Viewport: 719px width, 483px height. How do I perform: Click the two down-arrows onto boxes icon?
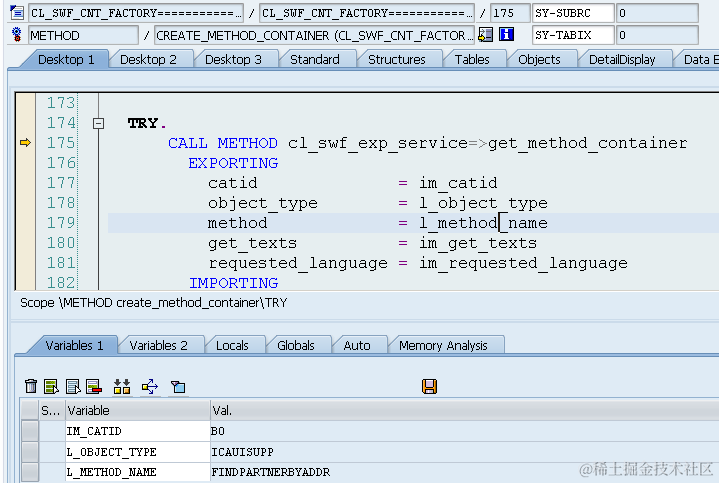122,386
